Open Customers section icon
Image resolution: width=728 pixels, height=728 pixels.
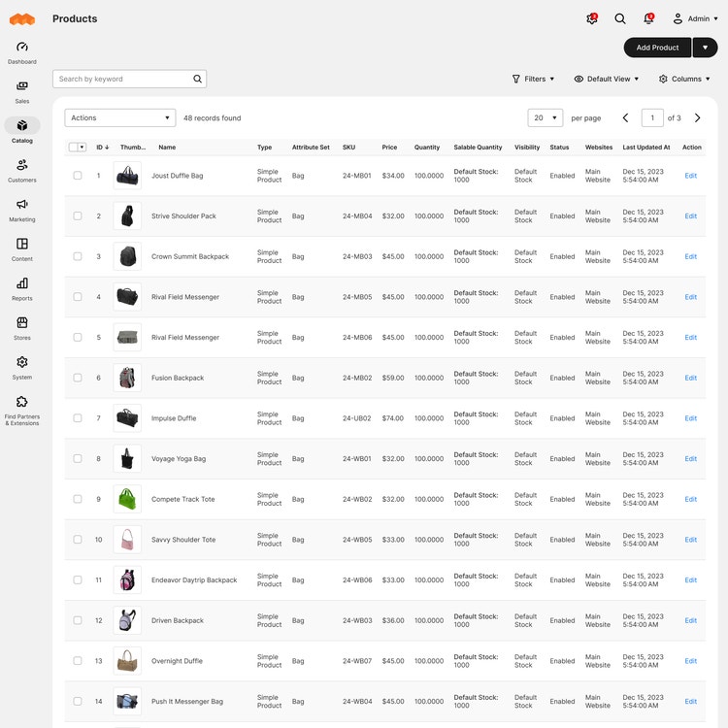coord(21,165)
